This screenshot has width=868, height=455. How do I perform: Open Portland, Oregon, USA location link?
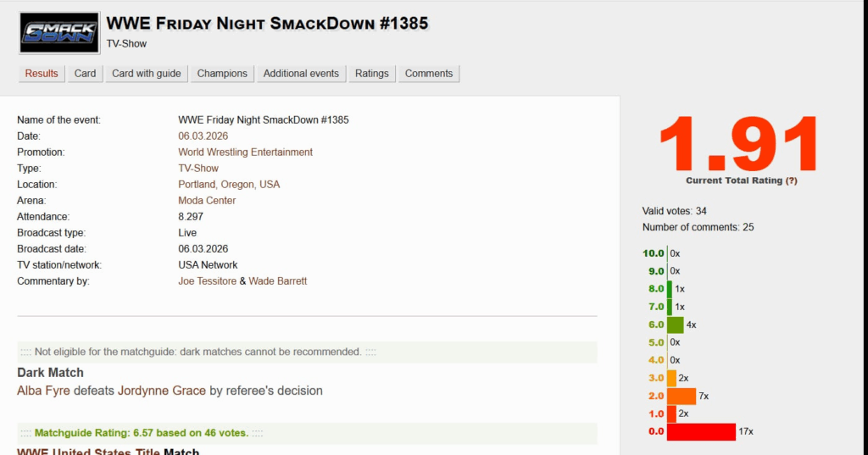click(x=229, y=185)
